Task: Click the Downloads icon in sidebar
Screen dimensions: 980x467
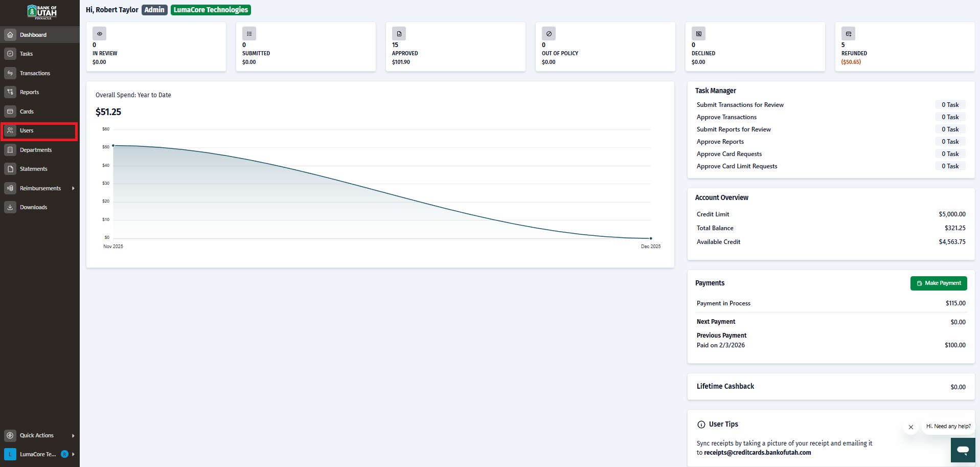Action: pos(10,207)
